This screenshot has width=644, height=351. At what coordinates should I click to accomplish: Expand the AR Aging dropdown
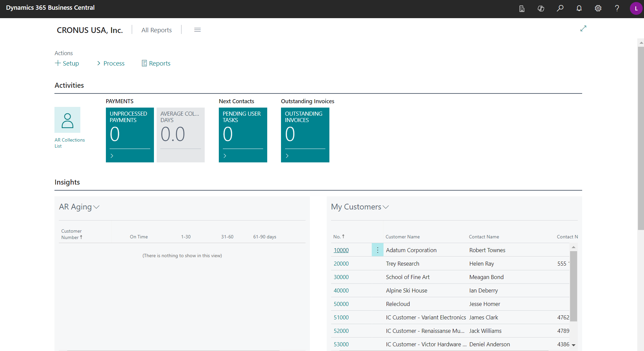[96, 207]
